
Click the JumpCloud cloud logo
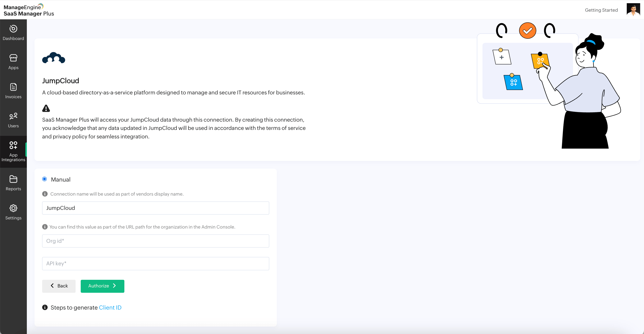(53, 58)
